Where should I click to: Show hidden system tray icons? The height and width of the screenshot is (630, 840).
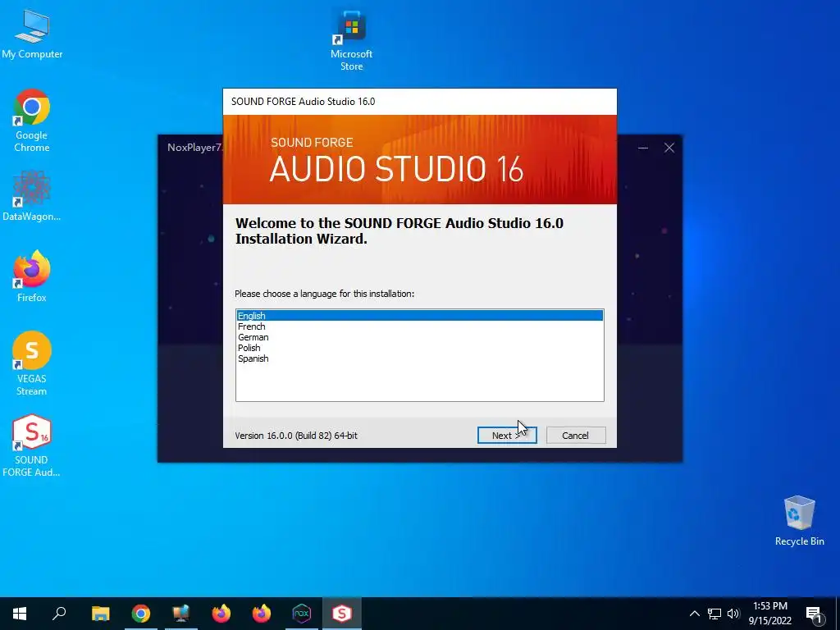[694, 614]
